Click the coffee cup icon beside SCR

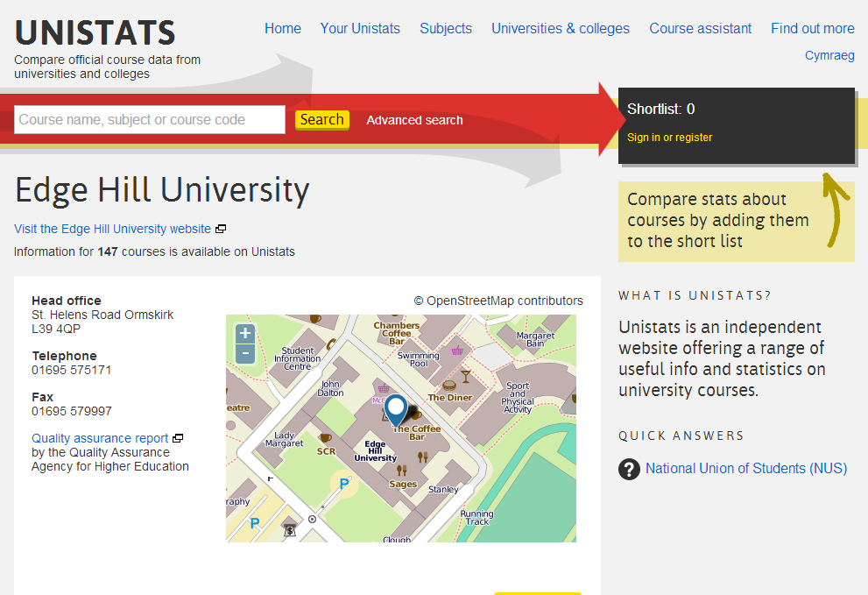click(x=326, y=438)
